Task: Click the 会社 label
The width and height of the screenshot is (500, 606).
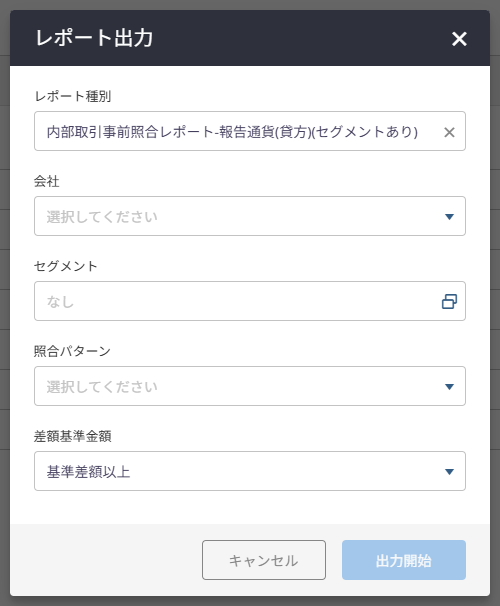Action: pyautogui.click(x=47, y=181)
